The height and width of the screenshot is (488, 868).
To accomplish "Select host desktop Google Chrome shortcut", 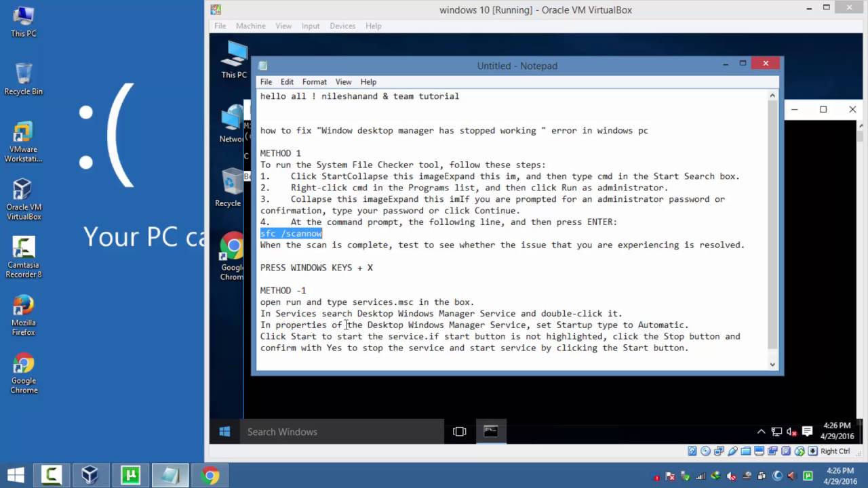I will tap(24, 373).
